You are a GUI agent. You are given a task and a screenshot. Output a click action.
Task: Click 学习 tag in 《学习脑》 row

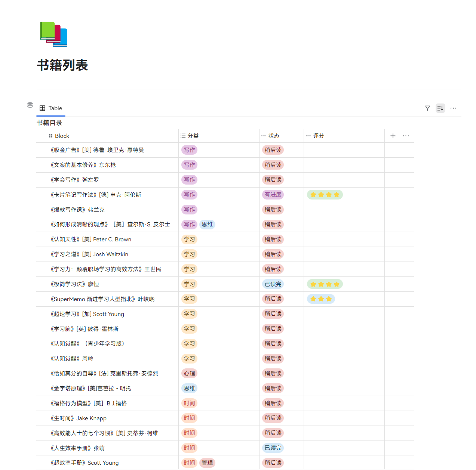tap(190, 329)
